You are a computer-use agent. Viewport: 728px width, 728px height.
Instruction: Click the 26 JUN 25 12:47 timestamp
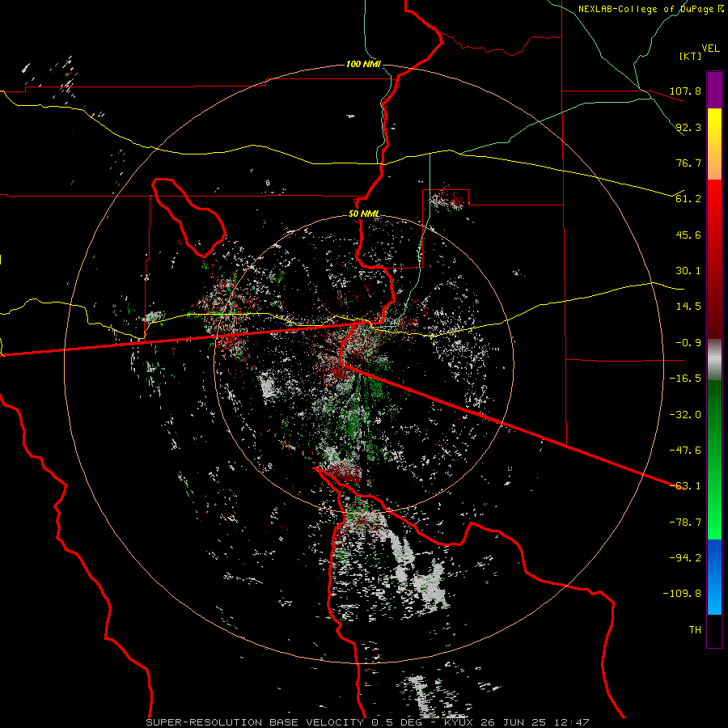(535, 722)
